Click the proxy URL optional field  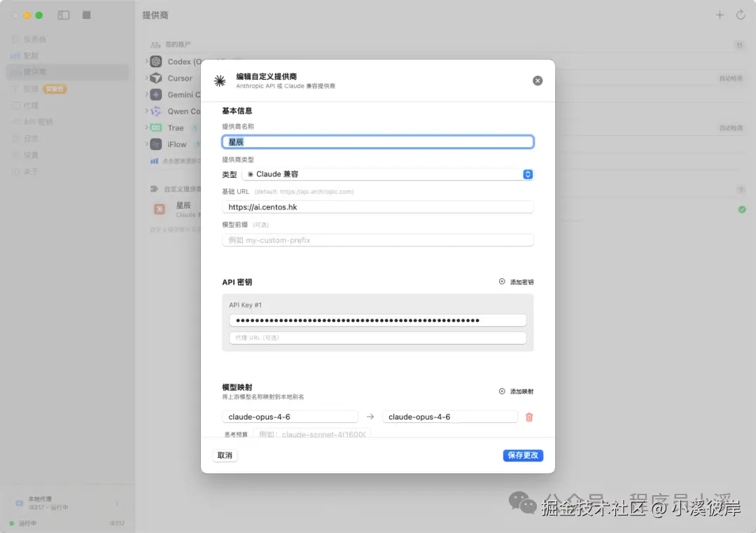point(377,338)
